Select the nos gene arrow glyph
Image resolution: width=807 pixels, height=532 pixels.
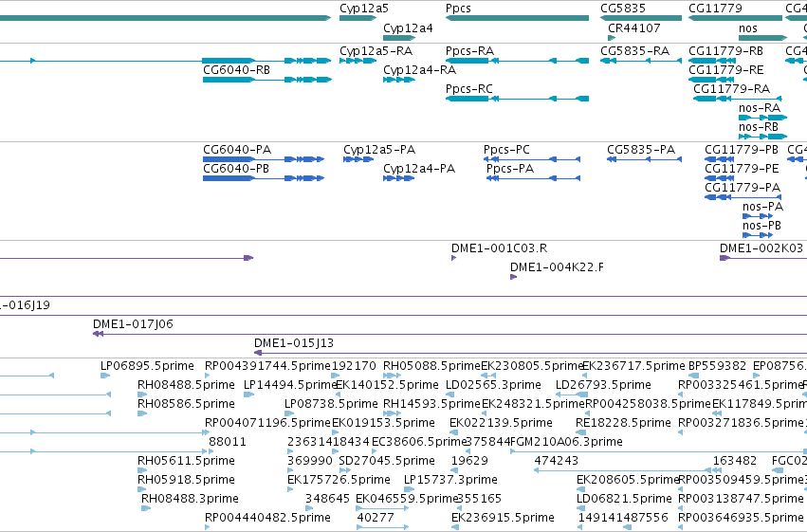point(763,38)
